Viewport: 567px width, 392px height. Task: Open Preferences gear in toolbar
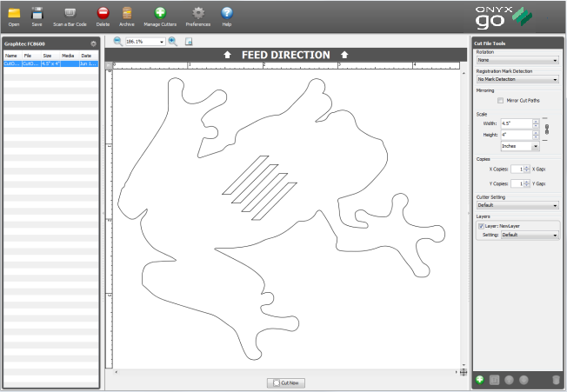(x=198, y=13)
